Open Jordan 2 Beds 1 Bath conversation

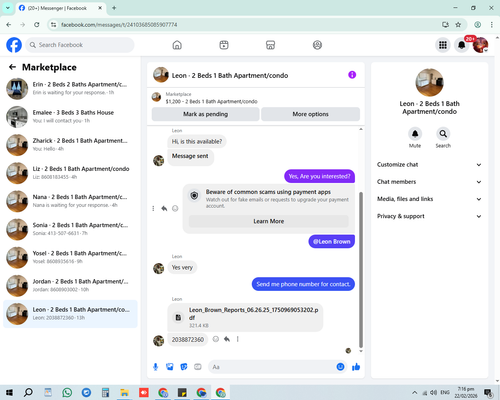point(70,286)
